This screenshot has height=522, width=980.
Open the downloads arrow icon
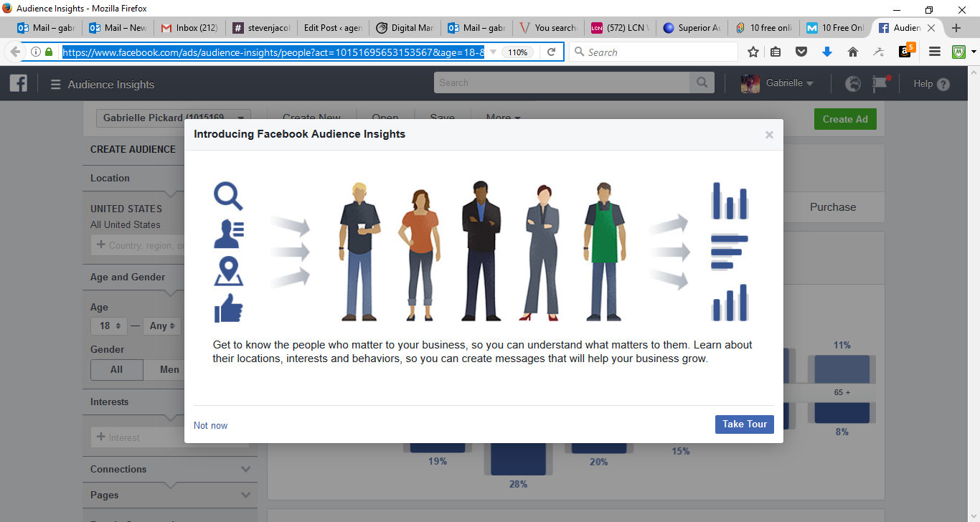click(x=826, y=52)
